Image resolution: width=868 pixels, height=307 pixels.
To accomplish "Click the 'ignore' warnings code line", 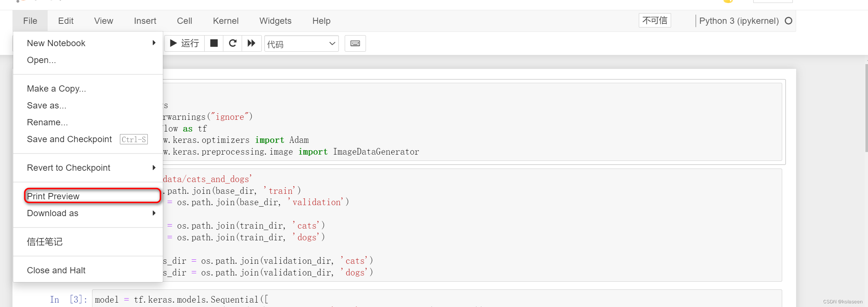I will [208, 117].
